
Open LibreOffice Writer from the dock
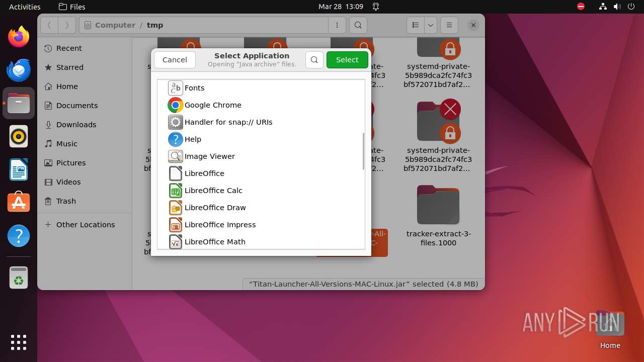click(x=19, y=169)
